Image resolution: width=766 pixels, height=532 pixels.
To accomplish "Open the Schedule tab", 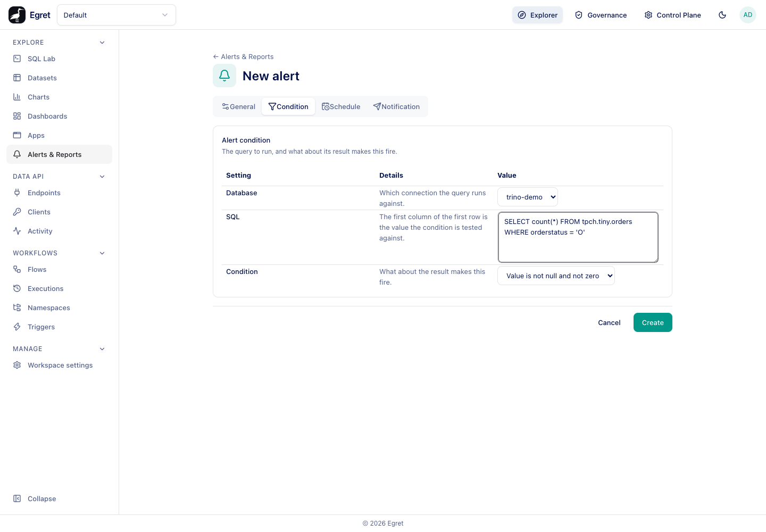I will 341,106.
